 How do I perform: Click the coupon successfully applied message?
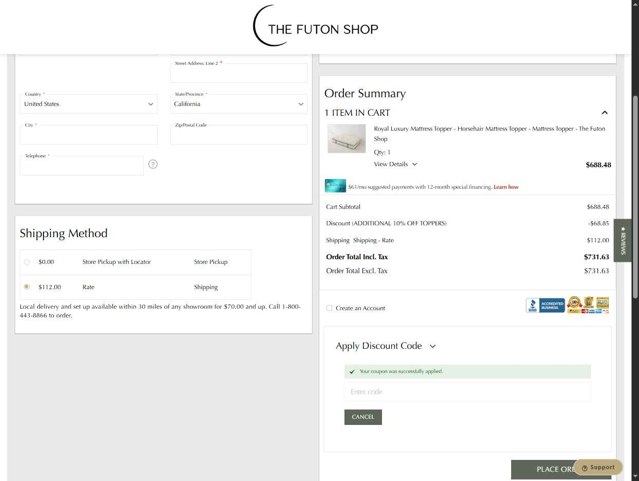coord(467,371)
